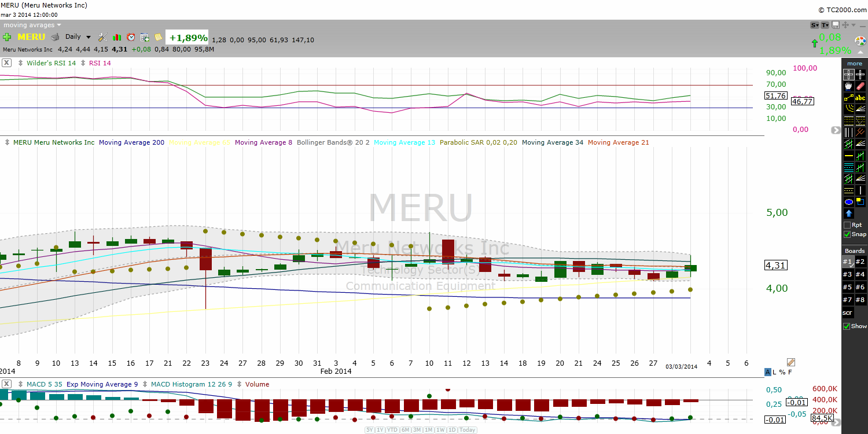868x434 pixels.
Task: Jump chart to Today
Action: 468,430
